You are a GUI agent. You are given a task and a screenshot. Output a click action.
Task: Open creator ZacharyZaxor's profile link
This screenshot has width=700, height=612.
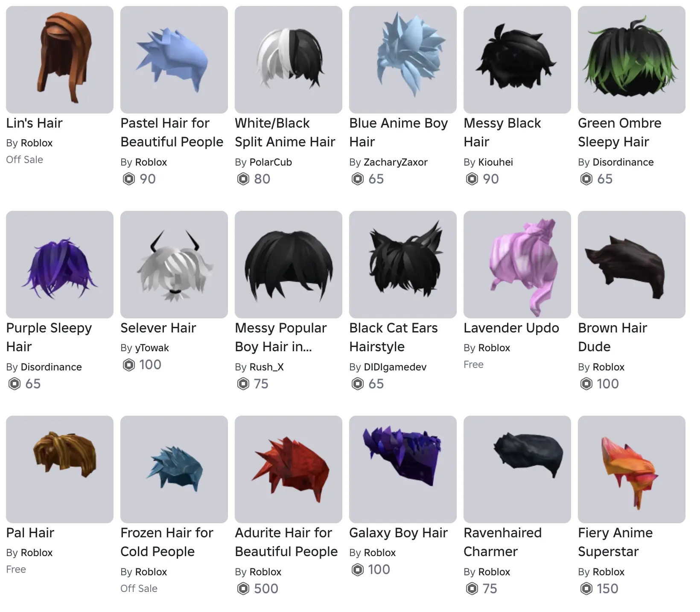point(395,162)
